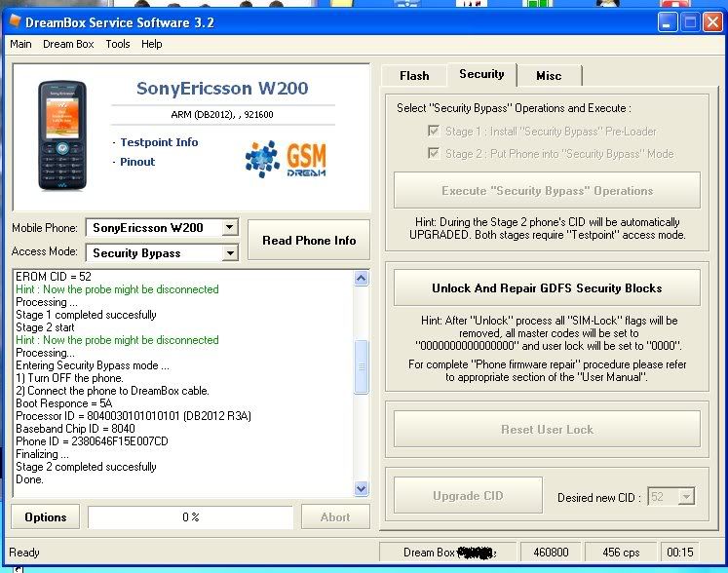The image size is (728, 573).
Task: Click the log scrollbar down arrow
Action: (x=362, y=488)
